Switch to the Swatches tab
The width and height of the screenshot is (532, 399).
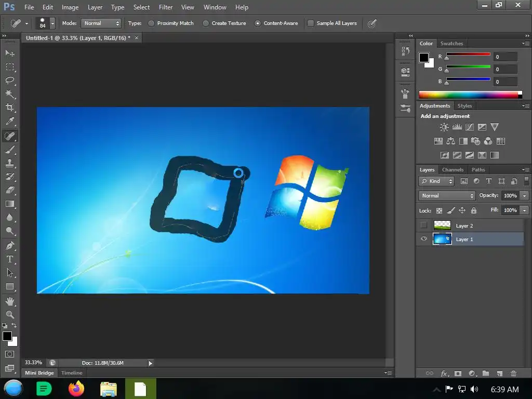click(451, 44)
